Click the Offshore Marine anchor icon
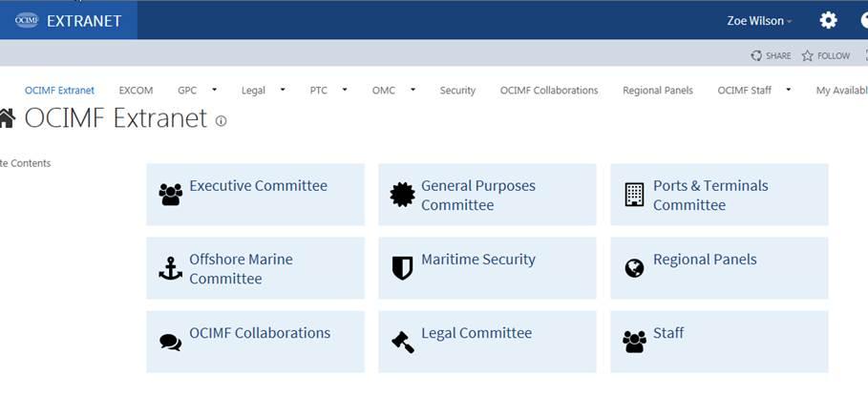 point(171,268)
